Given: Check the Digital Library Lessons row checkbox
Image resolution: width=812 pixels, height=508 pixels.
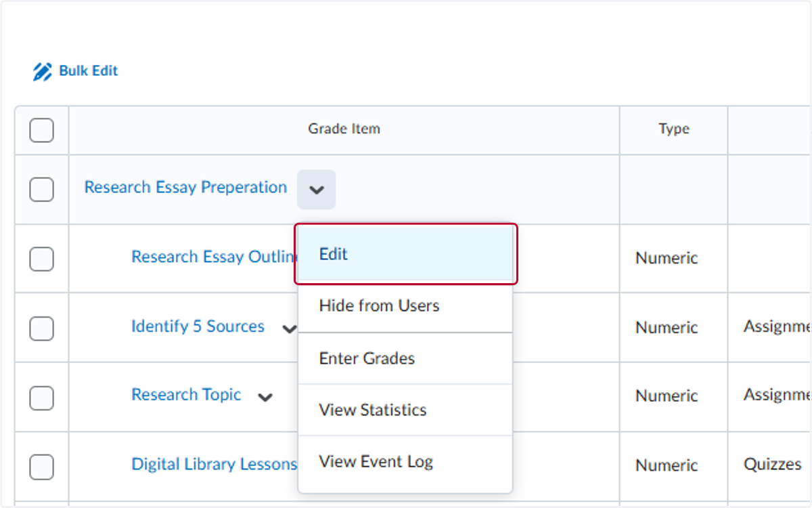Looking at the screenshot, I should tap(41, 466).
